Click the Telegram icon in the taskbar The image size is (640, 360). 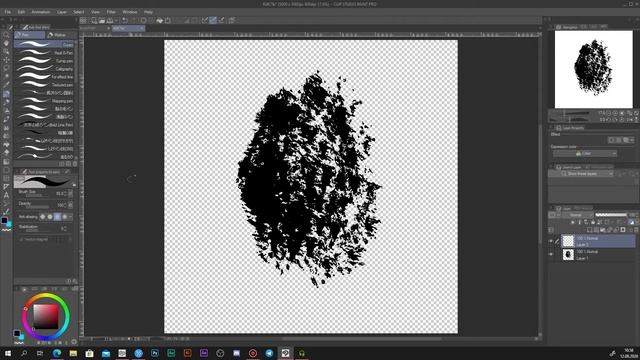(x=269, y=353)
